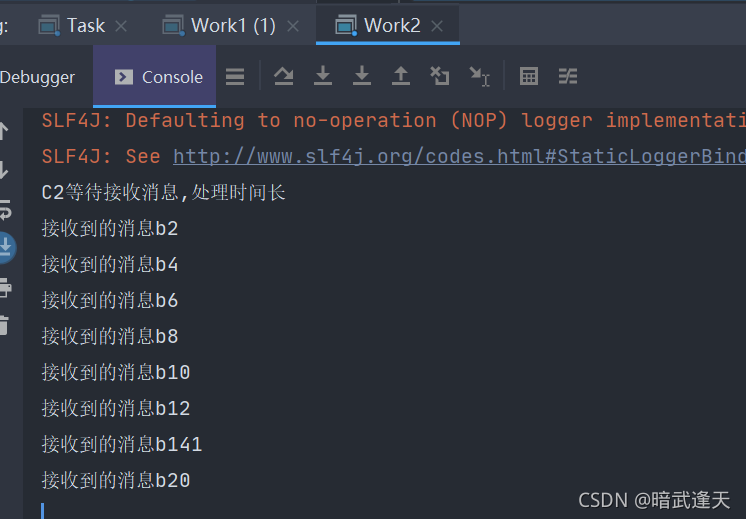
Task: Click the output line '接收到的消息b12'
Action: click(x=116, y=409)
